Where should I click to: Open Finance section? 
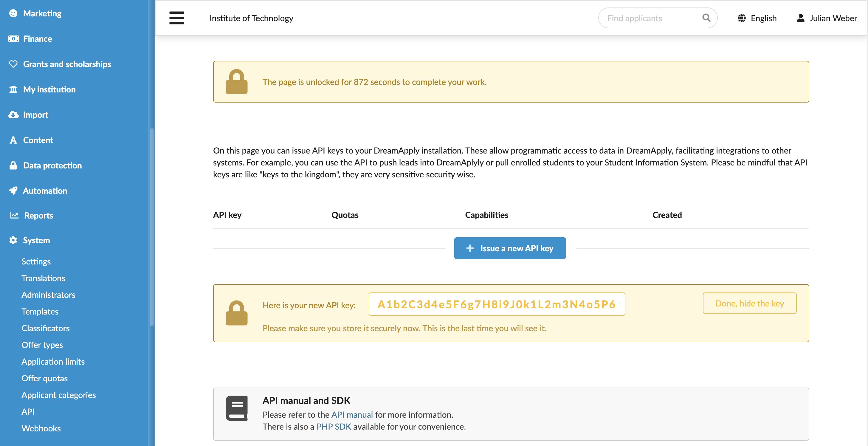[37, 38]
